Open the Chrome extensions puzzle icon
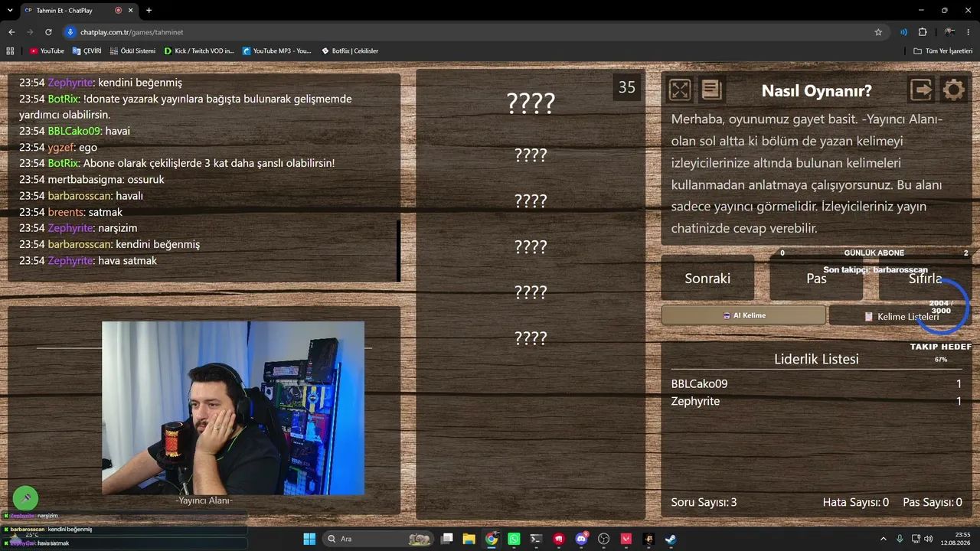 pos(923,32)
